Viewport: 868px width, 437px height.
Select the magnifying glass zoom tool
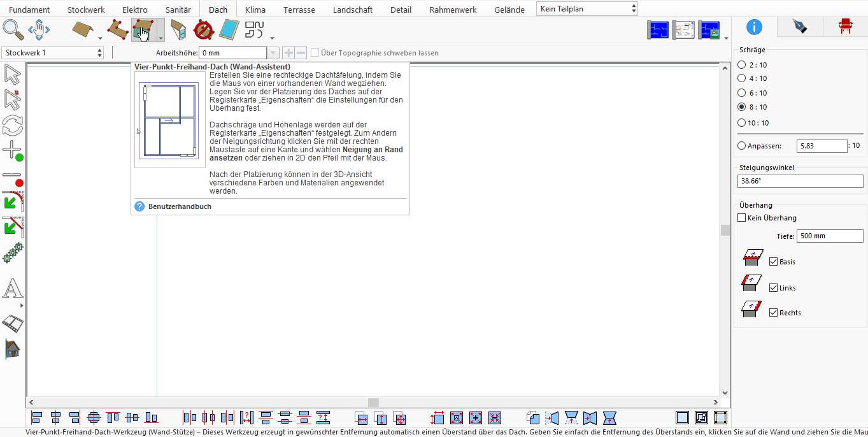(13, 29)
